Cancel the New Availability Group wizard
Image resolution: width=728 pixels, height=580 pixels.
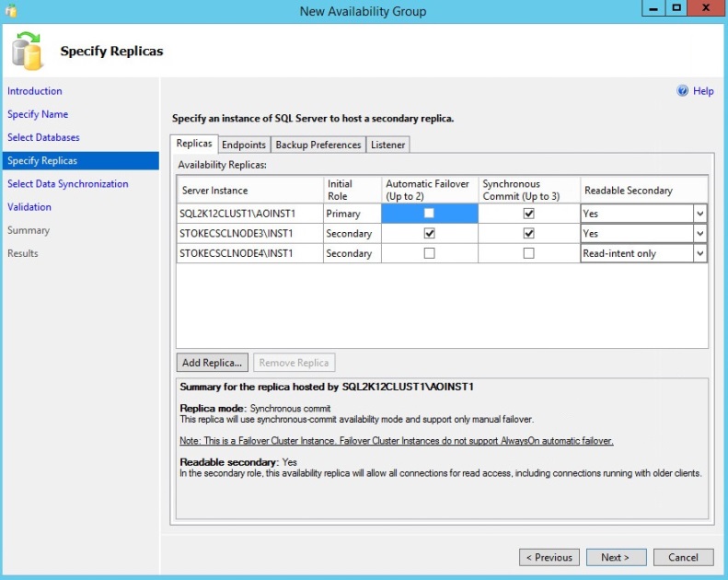pos(683,557)
